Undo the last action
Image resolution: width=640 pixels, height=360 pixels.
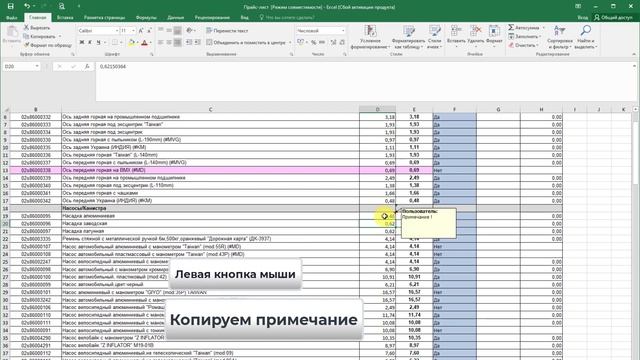tap(27, 6)
